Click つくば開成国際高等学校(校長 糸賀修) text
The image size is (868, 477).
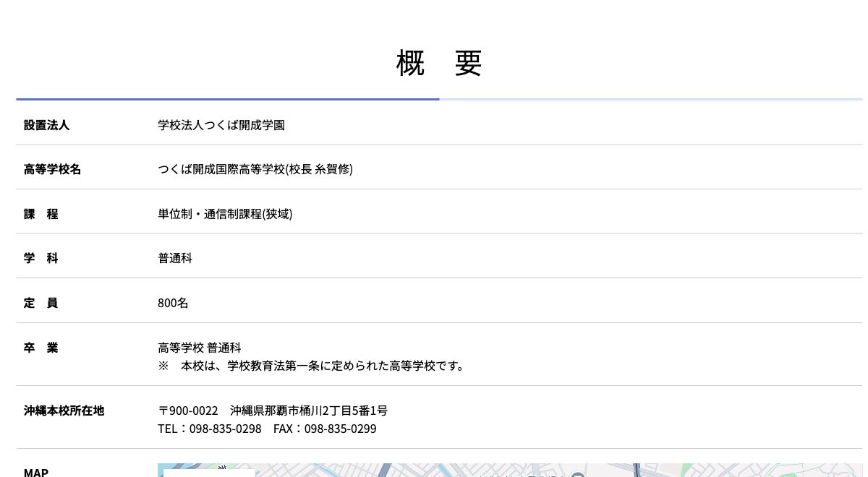click(255, 169)
